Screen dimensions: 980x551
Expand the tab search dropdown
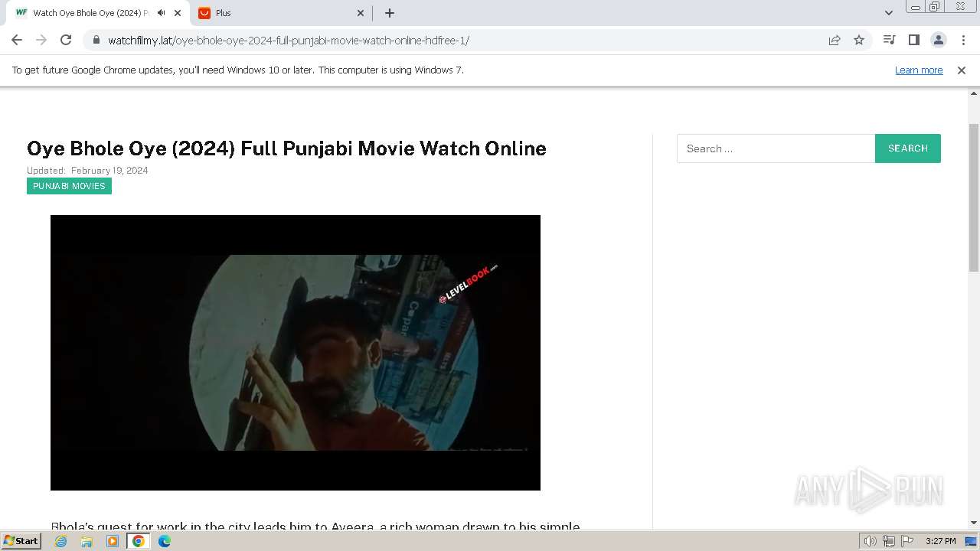(888, 13)
